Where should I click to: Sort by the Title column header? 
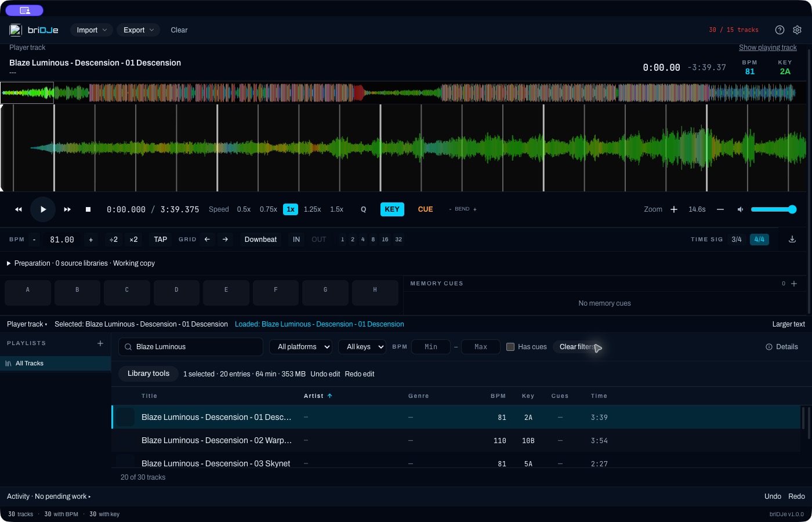pyautogui.click(x=150, y=396)
